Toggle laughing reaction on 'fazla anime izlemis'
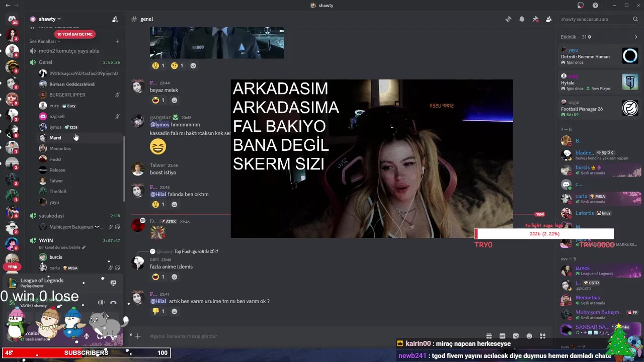Viewport: 644px width, 362px height. pyautogui.click(x=158, y=277)
